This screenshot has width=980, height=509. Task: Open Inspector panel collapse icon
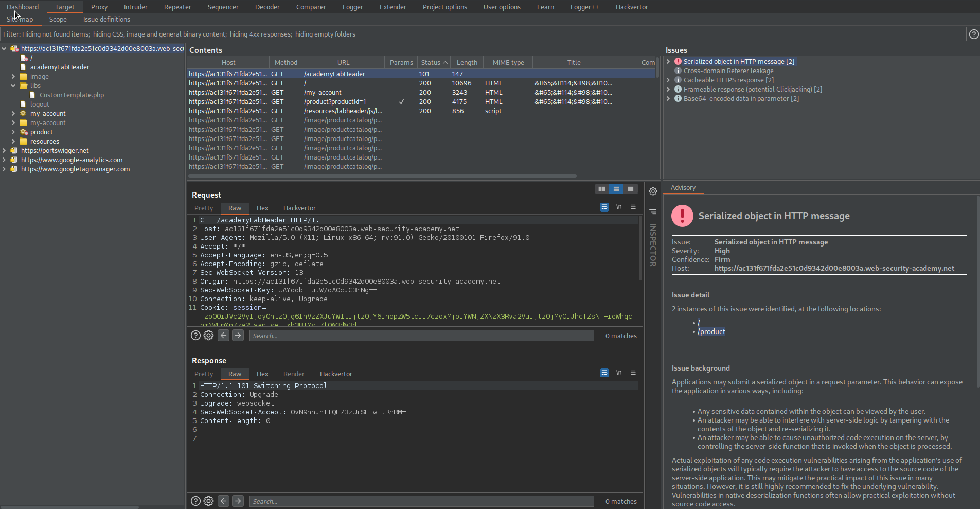(653, 212)
